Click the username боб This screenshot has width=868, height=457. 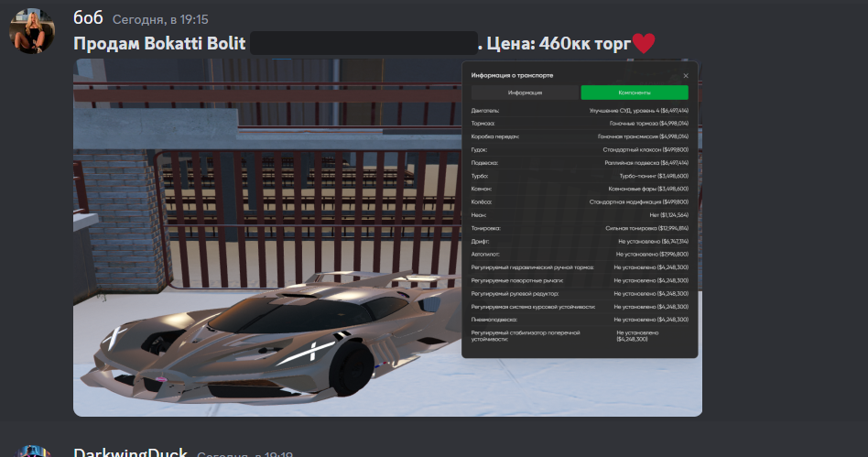89,18
